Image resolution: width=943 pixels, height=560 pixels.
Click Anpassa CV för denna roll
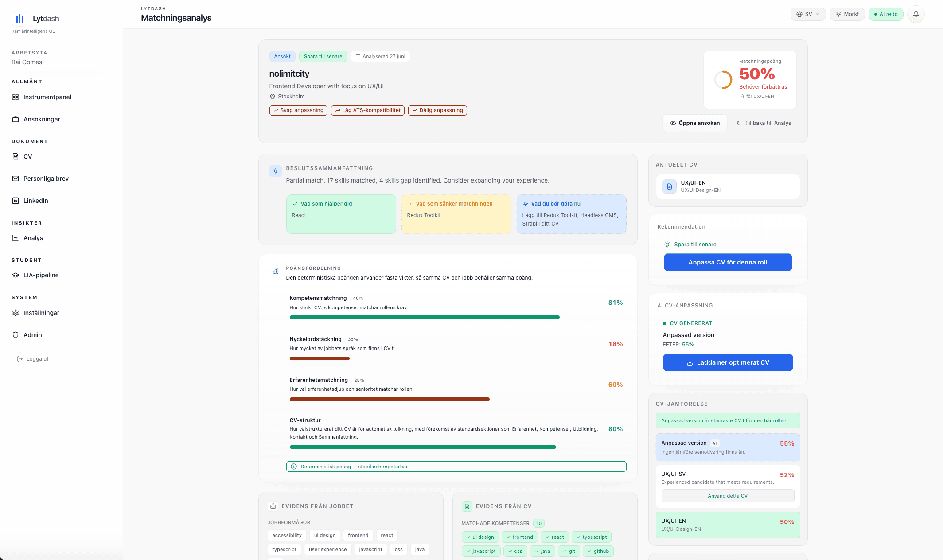point(728,262)
